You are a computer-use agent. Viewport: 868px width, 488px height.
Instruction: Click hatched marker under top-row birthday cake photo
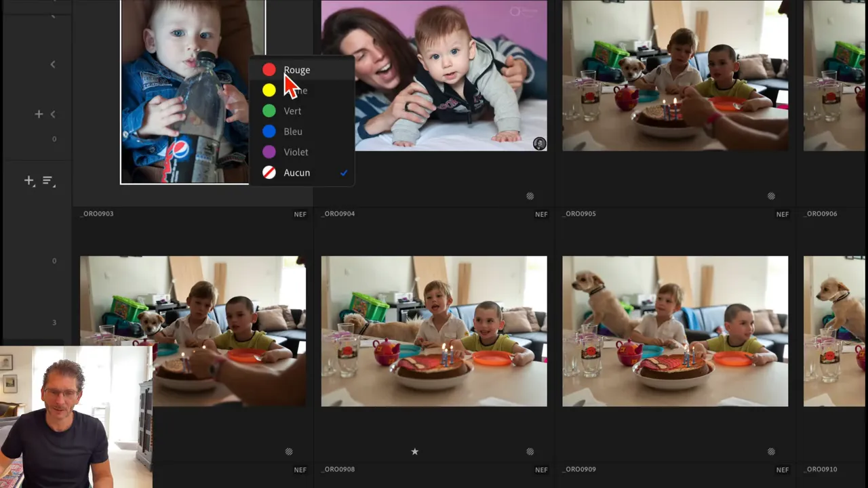[771, 196]
